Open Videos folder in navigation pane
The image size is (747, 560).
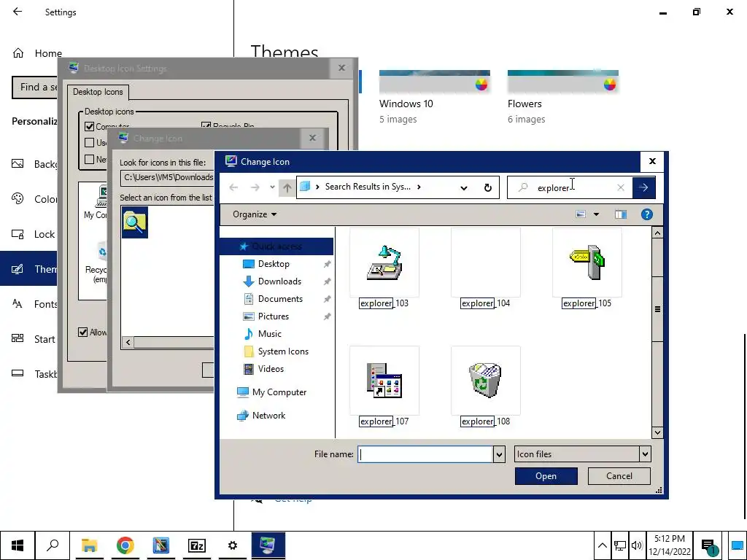click(271, 369)
